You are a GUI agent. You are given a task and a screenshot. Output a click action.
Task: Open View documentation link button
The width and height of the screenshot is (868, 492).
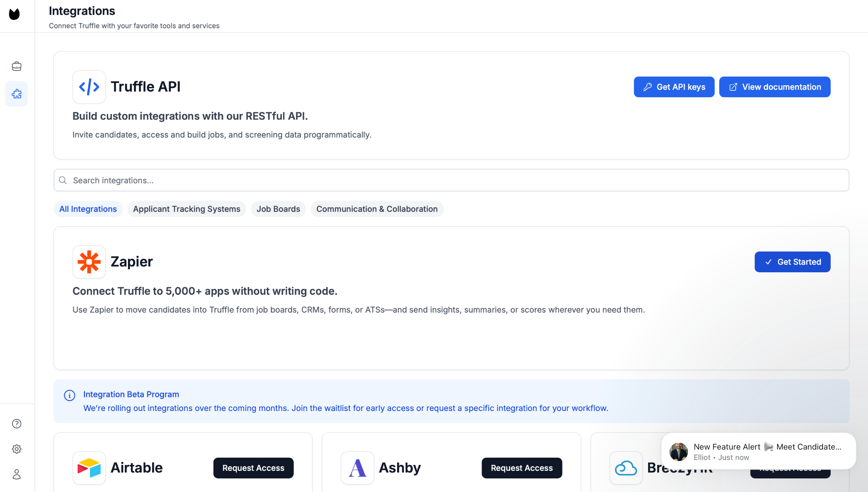click(774, 87)
